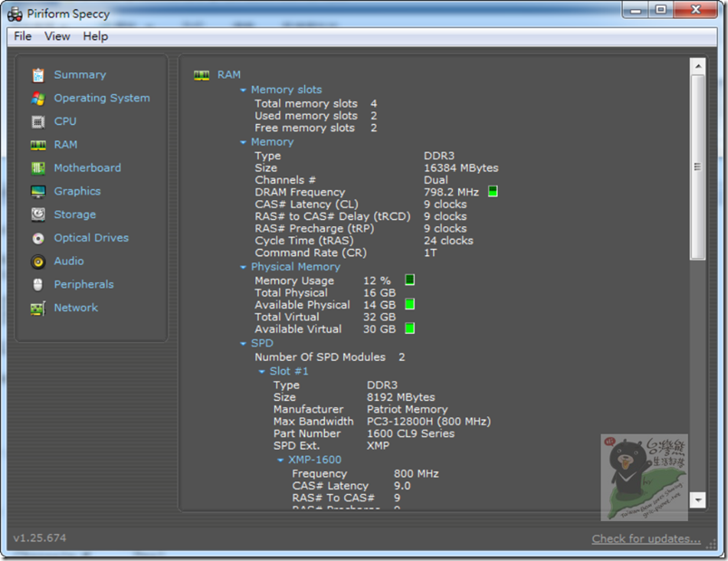Image resolution: width=728 pixels, height=561 pixels.
Task: Open the CPU section
Action: tap(65, 121)
